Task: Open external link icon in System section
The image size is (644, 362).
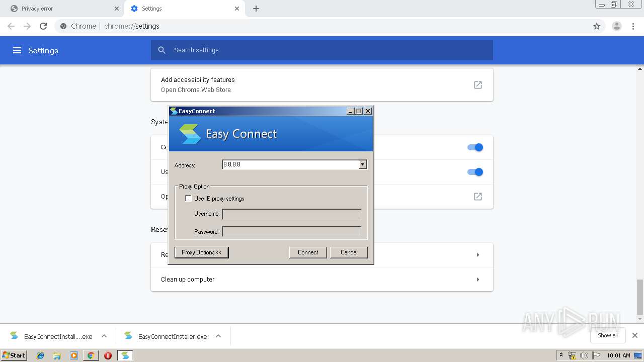Action: 478,197
